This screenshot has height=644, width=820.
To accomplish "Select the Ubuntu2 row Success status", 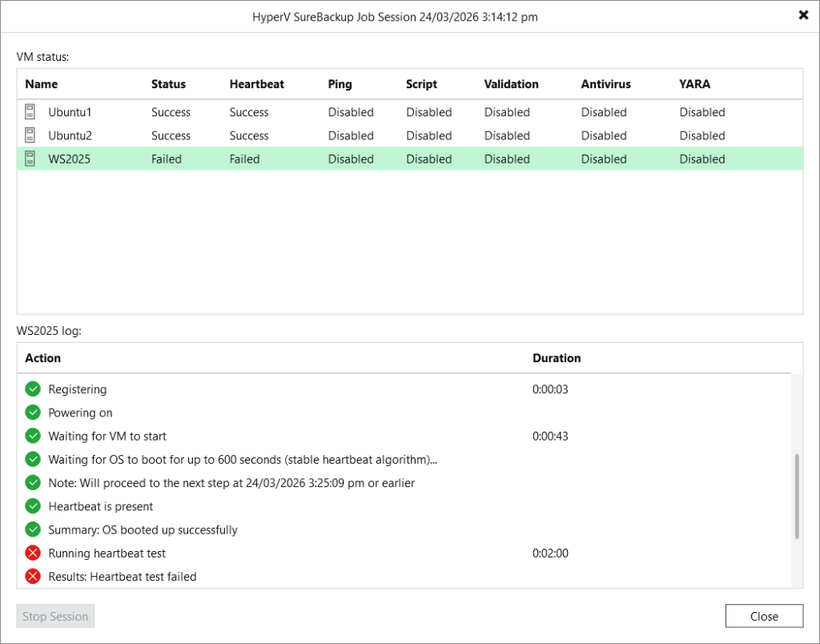I will click(171, 135).
